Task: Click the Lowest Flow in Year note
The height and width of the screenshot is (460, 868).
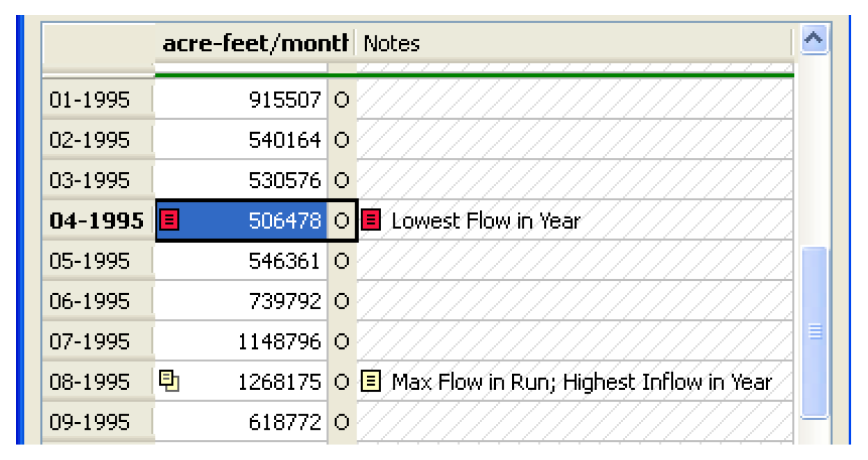Action: pyautogui.click(x=486, y=220)
